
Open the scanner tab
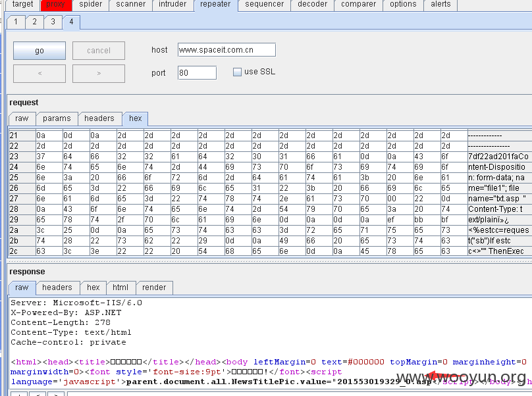(130, 5)
